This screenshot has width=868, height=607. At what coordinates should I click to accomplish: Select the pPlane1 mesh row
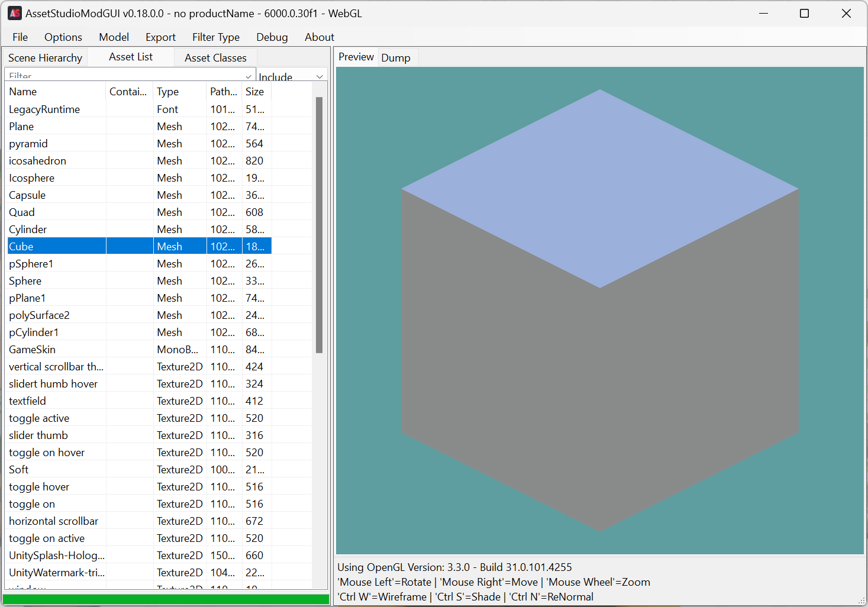tap(139, 298)
